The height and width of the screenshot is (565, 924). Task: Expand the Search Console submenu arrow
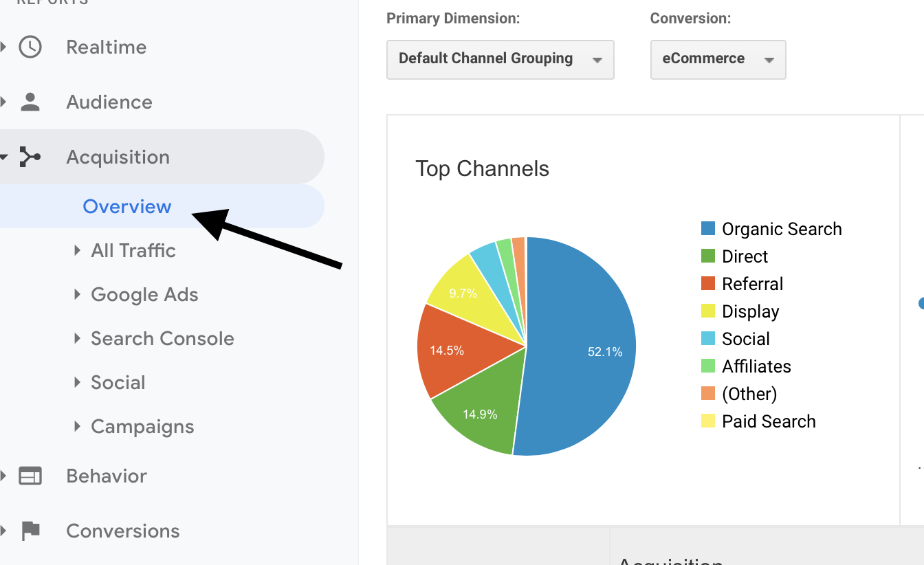click(x=78, y=338)
